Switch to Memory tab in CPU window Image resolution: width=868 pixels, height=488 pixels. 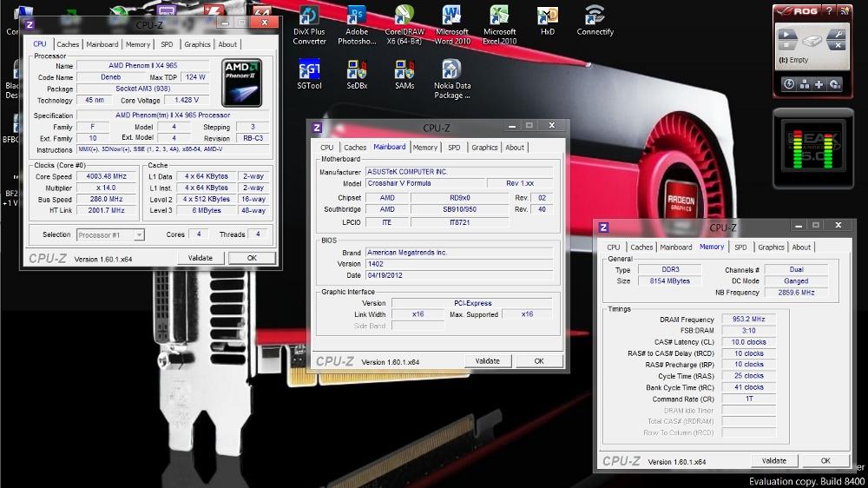pos(137,44)
